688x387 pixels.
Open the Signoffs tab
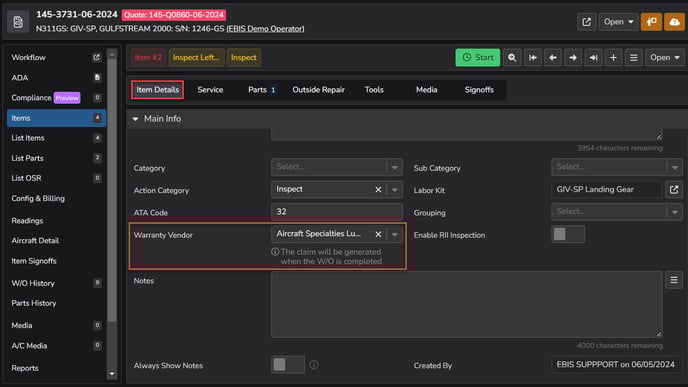tap(479, 90)
